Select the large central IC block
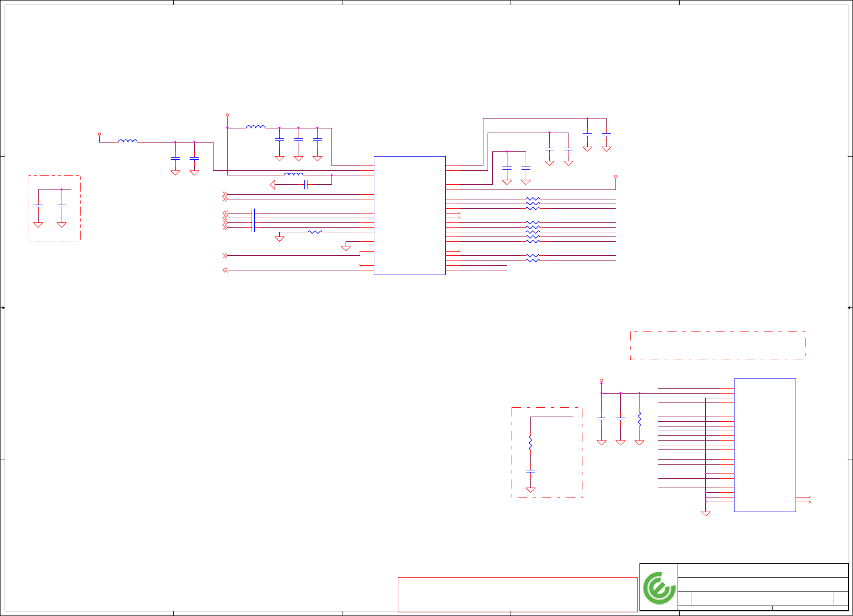This screenshot has height=616, width=853. 410,216
